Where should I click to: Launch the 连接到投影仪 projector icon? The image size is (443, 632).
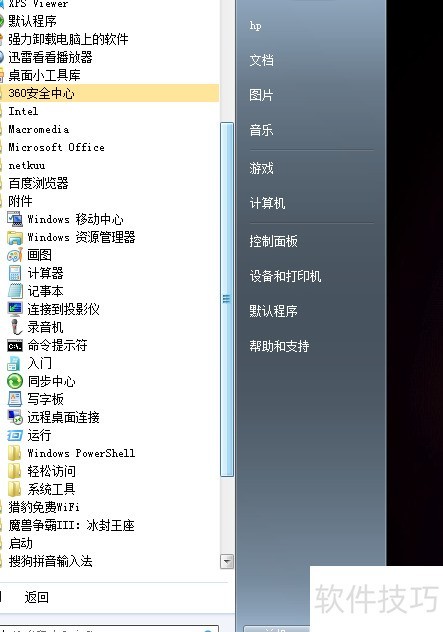pyautogui.click(x=15, y=309)
